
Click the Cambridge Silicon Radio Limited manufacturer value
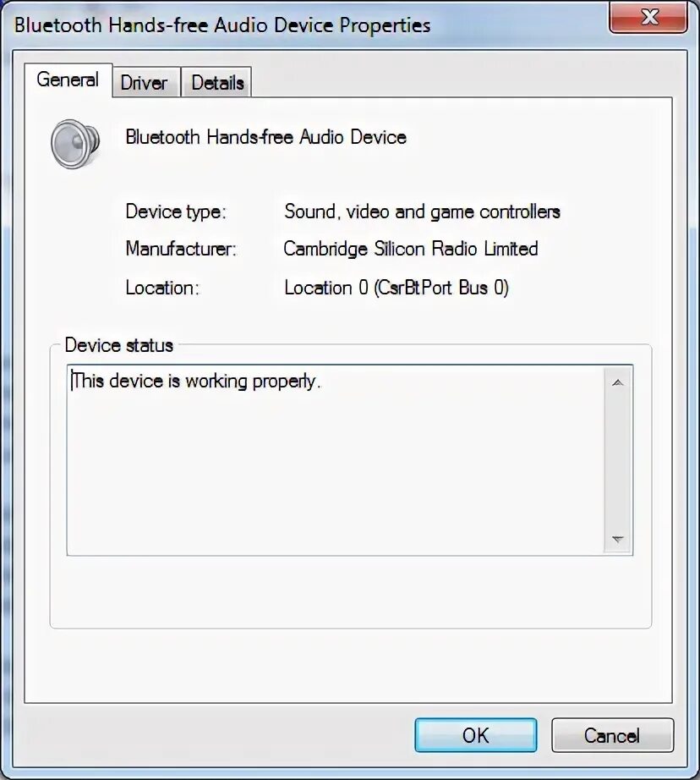point(411,248)
